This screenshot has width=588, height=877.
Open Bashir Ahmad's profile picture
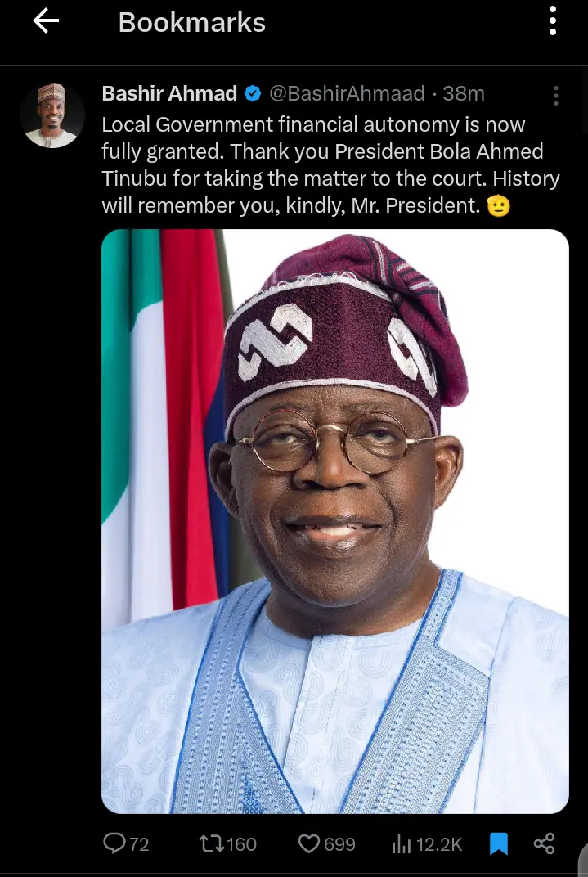point(52,115)
